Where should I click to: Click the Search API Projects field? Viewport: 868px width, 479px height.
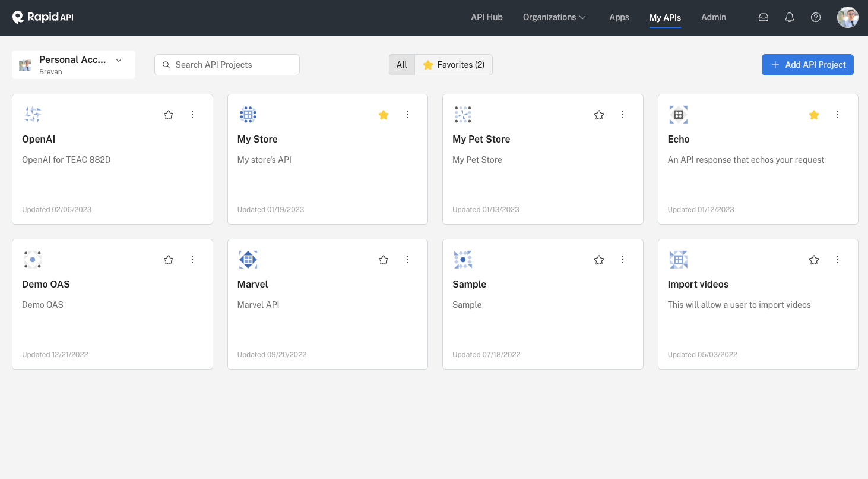tap(227, 64)
